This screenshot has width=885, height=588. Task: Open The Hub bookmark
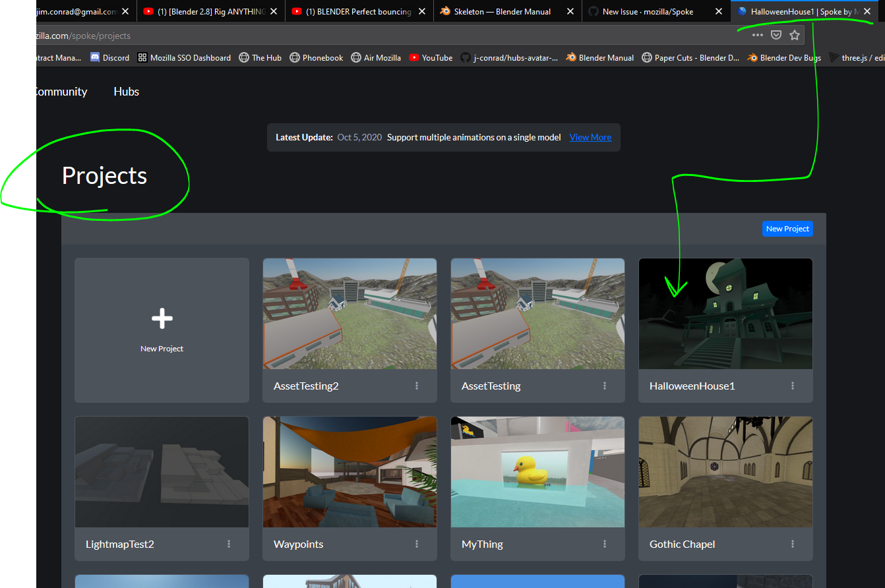(260, 57)
